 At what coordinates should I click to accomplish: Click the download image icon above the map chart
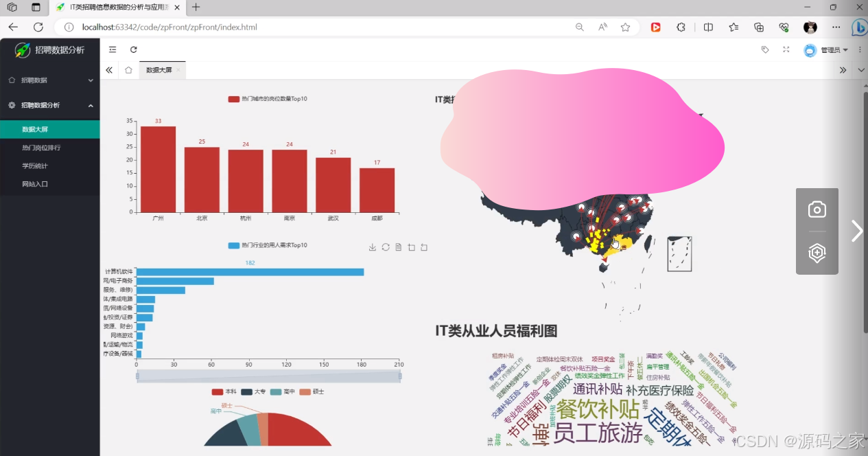coord(373,247)
